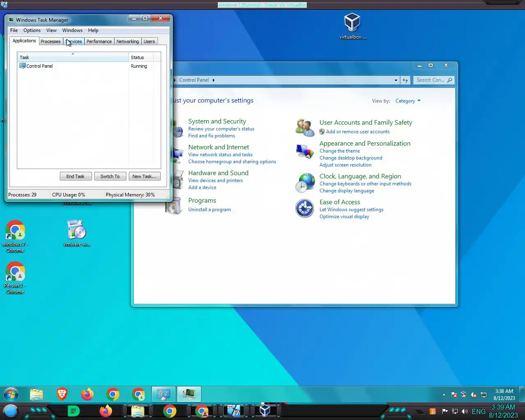Click Adjust screen resolution link
525x420 pixels.
point(345,165)
